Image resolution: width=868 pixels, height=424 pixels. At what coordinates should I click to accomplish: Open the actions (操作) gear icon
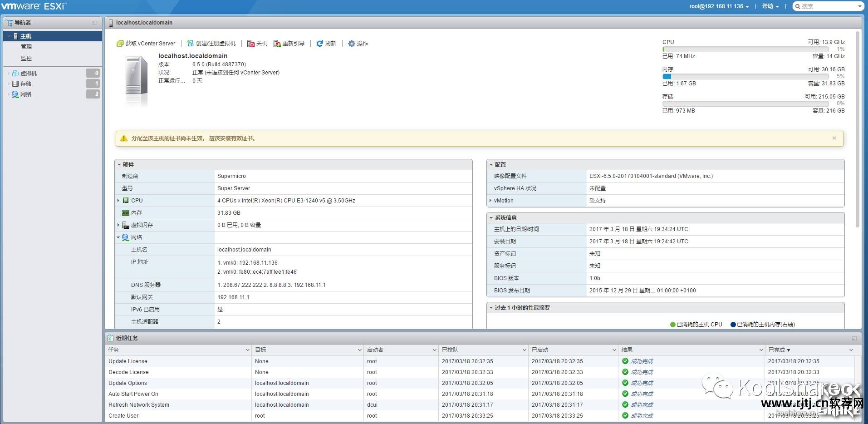351,44
